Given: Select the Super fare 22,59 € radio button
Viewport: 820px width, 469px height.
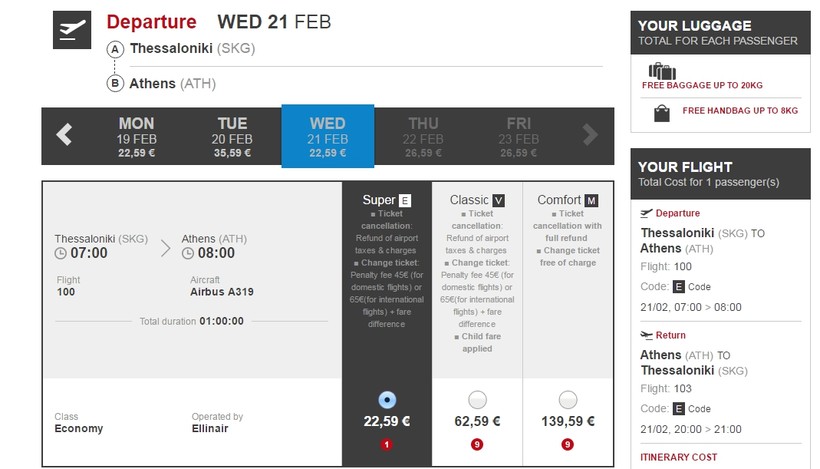Looking at the screenshot, I should pyautogui.click(x=387, y=400).
